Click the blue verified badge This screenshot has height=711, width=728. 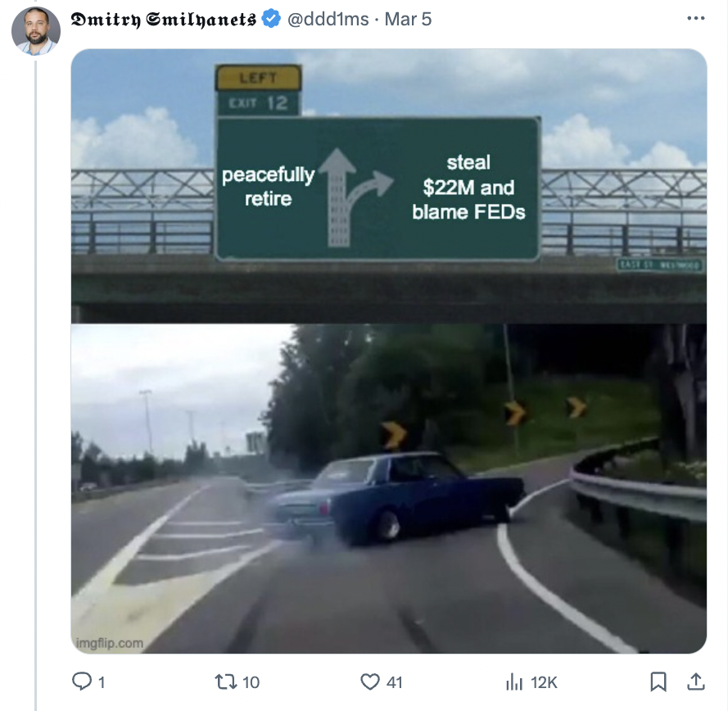(x=271, y=19)
